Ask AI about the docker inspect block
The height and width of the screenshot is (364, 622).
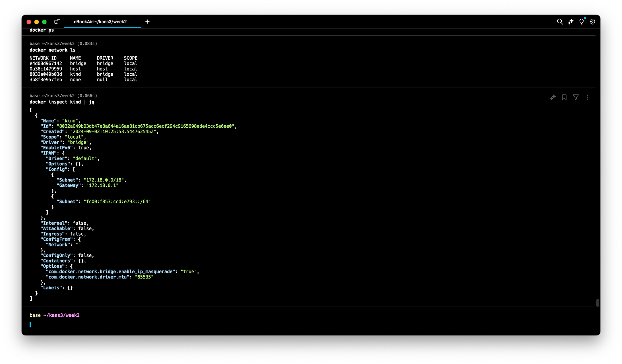553,97
